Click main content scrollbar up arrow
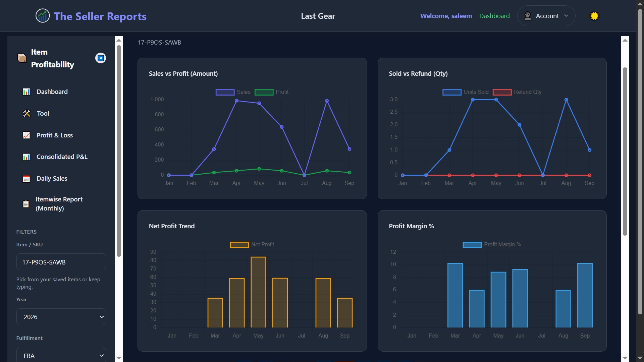The width and height of the screenshot is (644, 362). pyautogui.click(x=625, y=40)
